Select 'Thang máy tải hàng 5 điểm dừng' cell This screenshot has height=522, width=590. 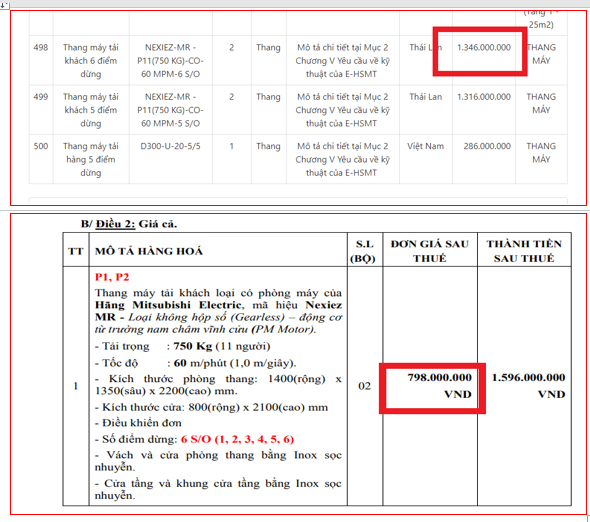click(x=91, y=159)
